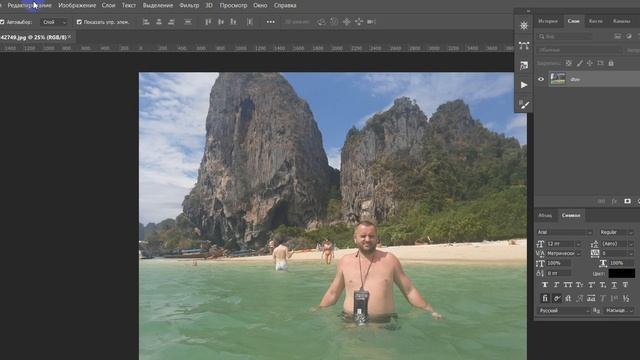Open the text color black swatch

(x=622, y=273)
